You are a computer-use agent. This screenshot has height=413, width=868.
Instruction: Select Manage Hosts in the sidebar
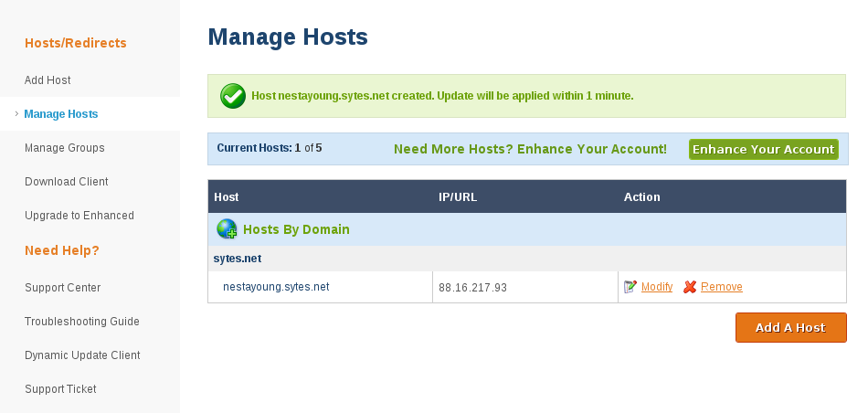[x=61, y=114]
